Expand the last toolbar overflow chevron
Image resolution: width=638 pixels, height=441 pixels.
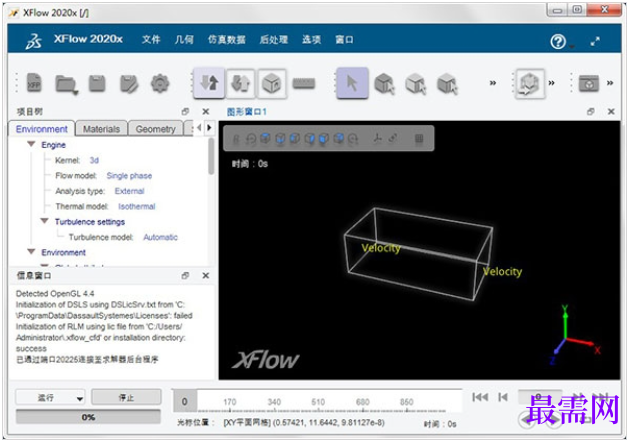(x=610, y=83)
